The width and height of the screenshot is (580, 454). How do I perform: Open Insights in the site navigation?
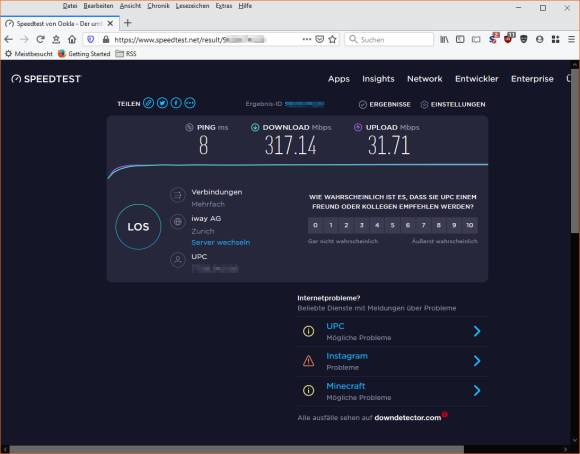point(378,79)
